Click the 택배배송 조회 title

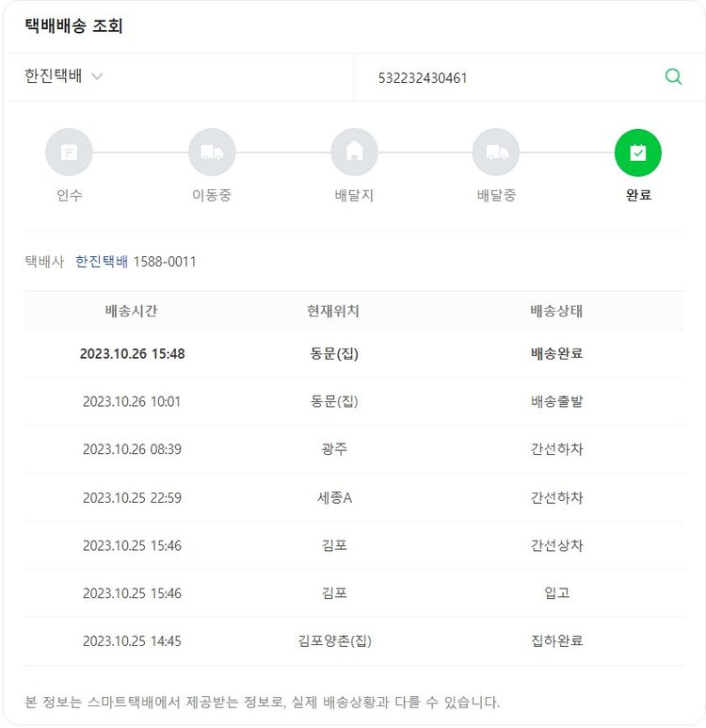[74, 26]
